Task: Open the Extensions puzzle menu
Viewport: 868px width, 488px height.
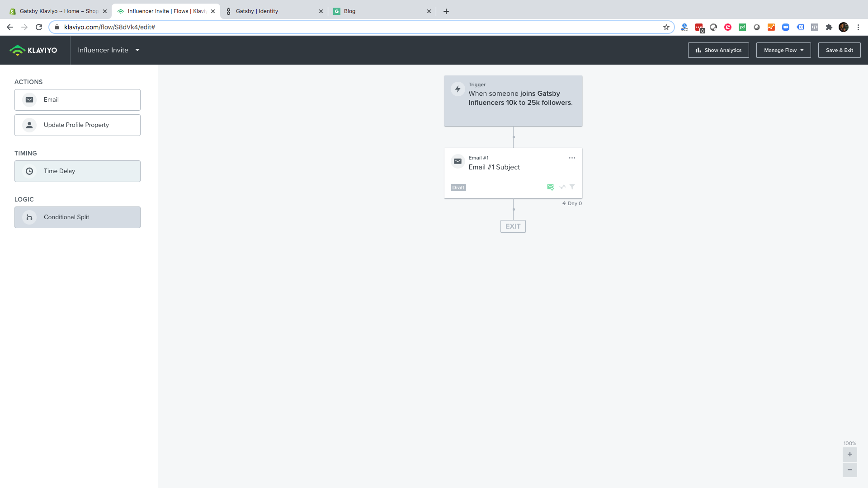Action: [x=829, y=27]
